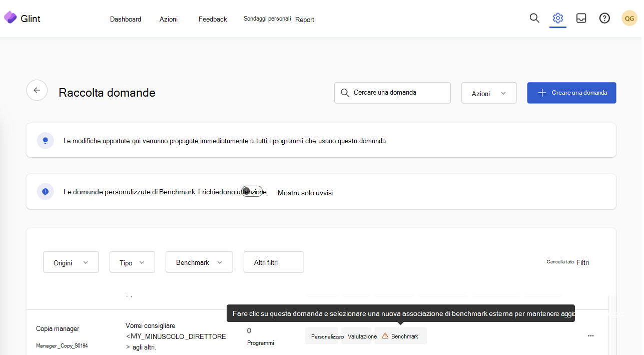The image size is (644, 355).
Task: Click the back arrow near Raccolta domande
Action: (x=37, y=90)
